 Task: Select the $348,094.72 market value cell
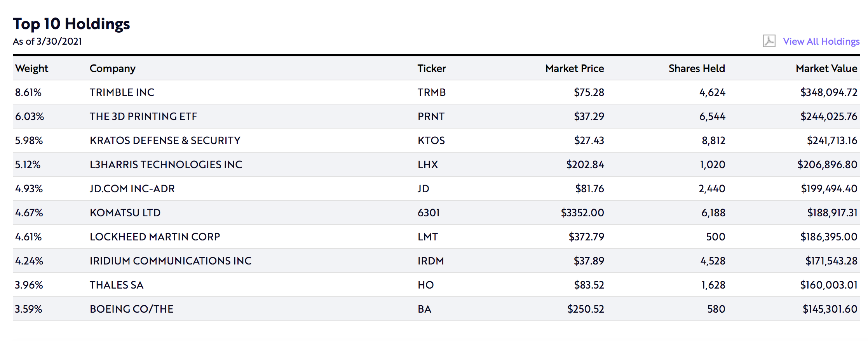point(829,92)
